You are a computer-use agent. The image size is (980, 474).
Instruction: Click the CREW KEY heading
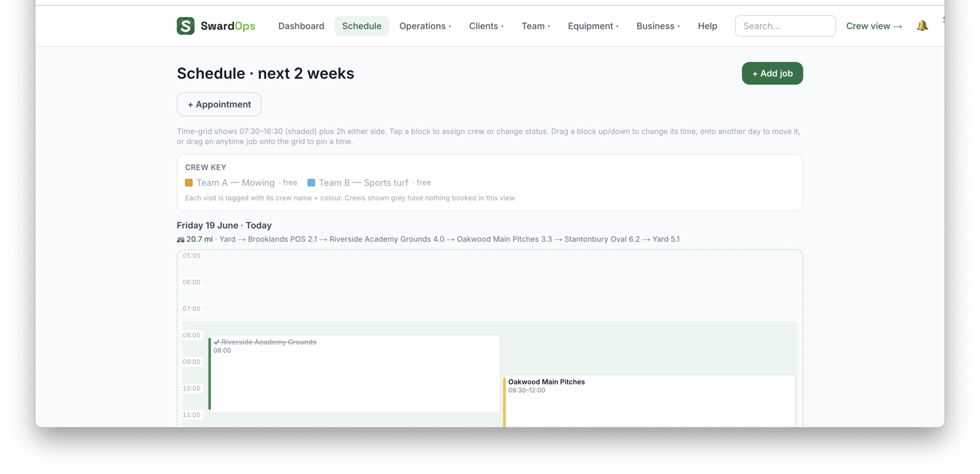[206, 167]
